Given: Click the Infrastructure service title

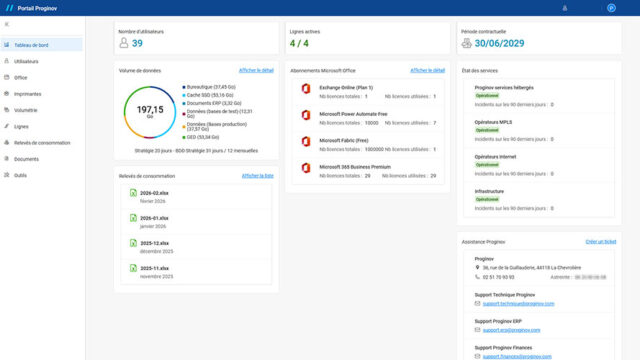Looking at the screenshot, I should pyautogui.click(x=489, y=191).
